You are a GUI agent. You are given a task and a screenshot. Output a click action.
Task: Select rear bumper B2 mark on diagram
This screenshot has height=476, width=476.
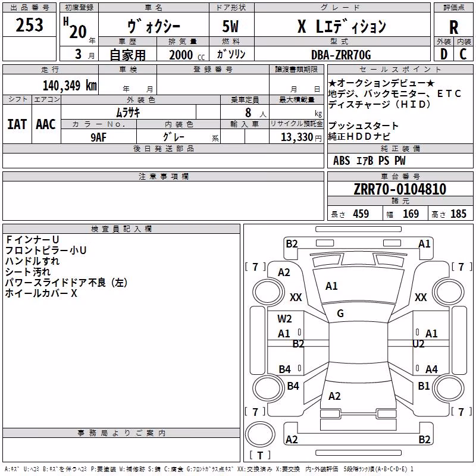point(424,440)
